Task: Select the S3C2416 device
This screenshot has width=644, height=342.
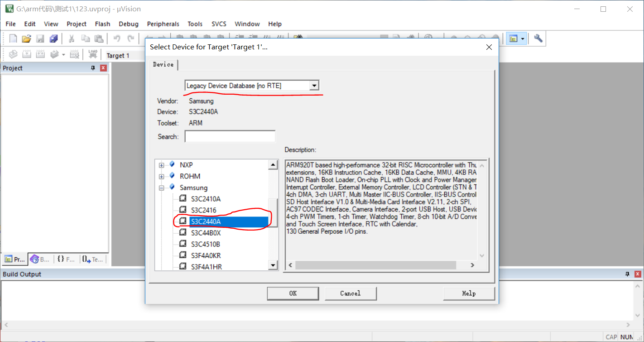Action: (x=204, y=210)
